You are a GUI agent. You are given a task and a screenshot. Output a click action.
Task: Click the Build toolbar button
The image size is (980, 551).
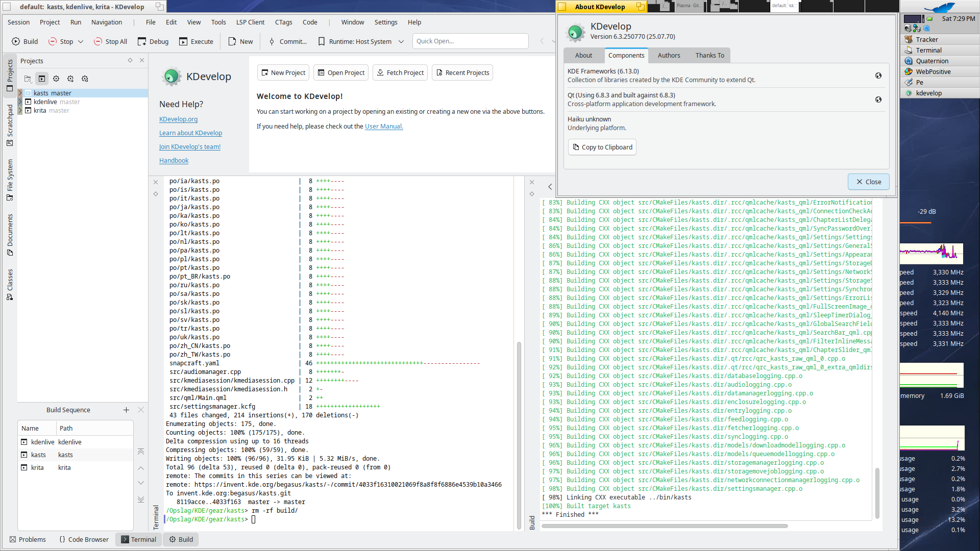[x=25, y=41]
